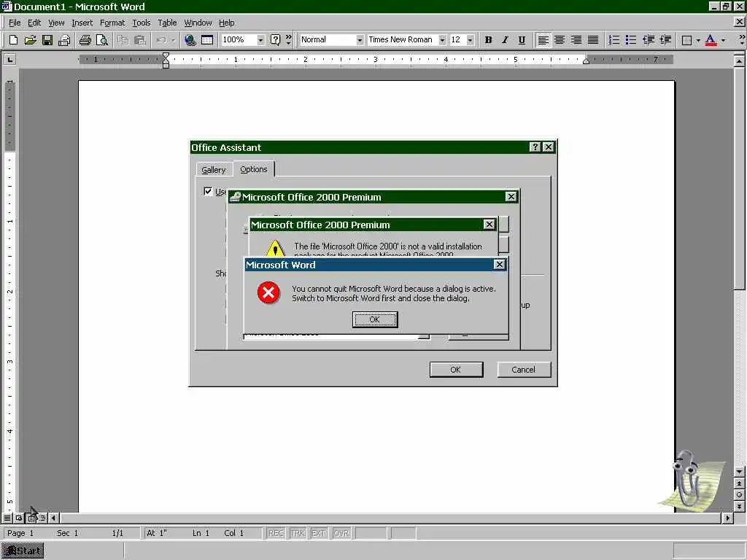Set Align Right paragraph alignment
Image resolution: width=747 pixels, height=560 pixels.
tap(576, 40)
